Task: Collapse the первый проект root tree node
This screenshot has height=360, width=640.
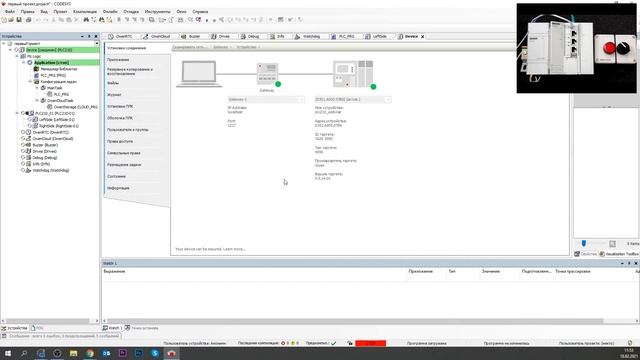Action: tap(4, 43)
